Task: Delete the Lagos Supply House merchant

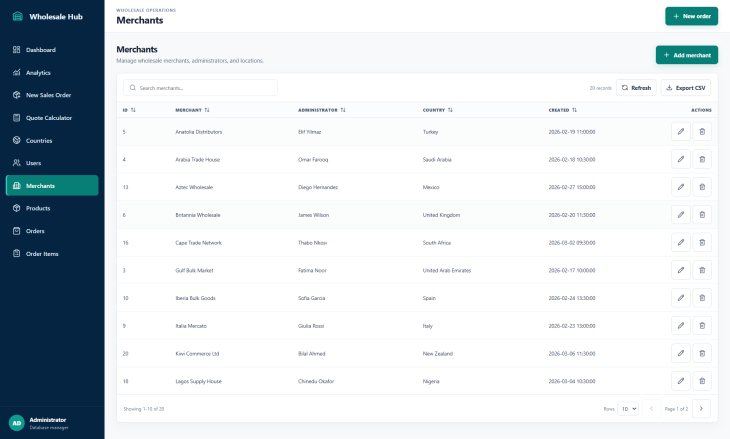Action: point(702,381)
